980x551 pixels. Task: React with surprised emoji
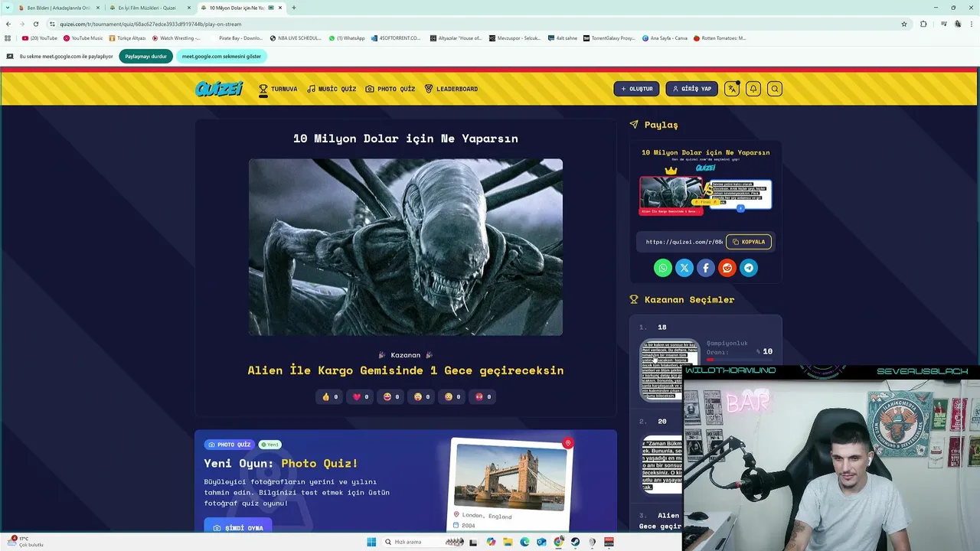[421, 396]
